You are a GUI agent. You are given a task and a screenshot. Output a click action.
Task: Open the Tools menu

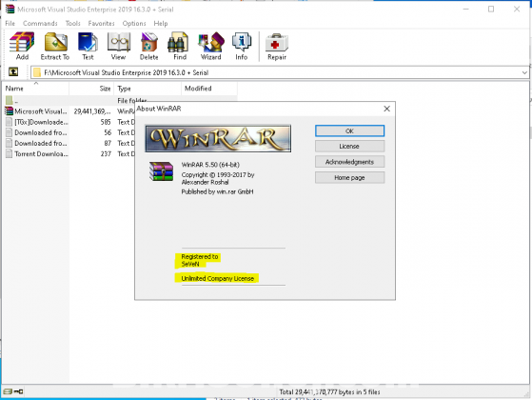[72, 23]
